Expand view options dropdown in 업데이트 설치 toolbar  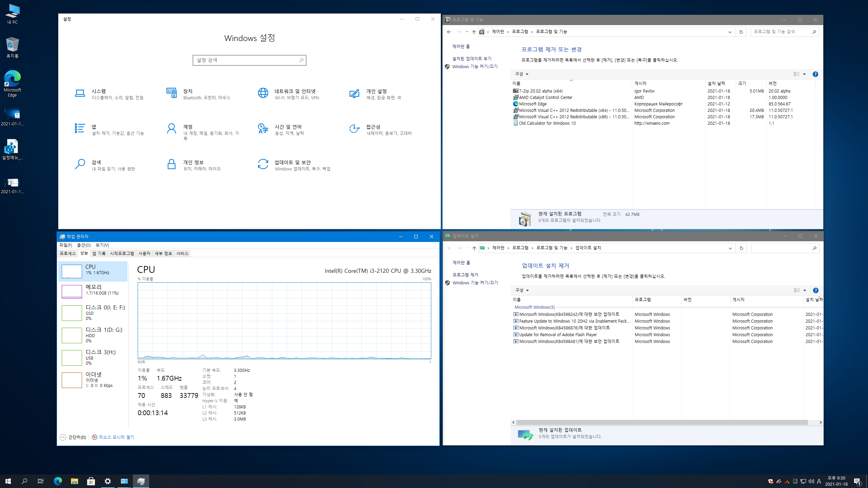pos(805,290)
